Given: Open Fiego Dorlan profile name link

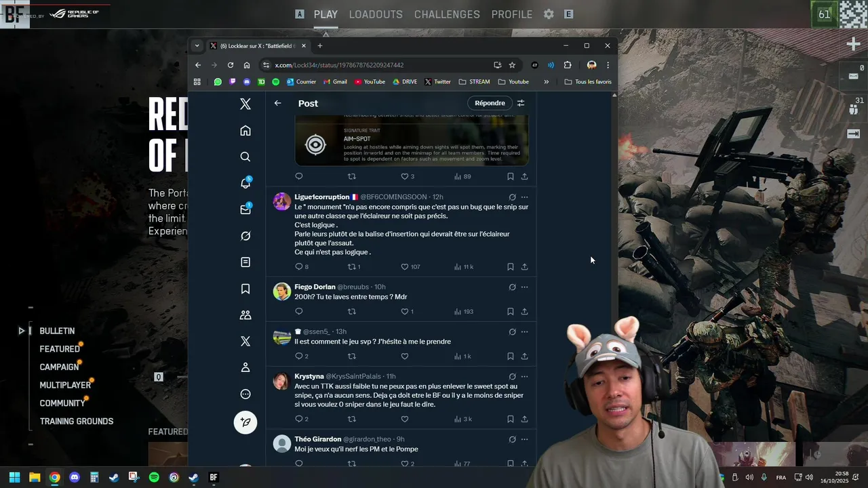Looking at the screenshot, I should [315, 287].
